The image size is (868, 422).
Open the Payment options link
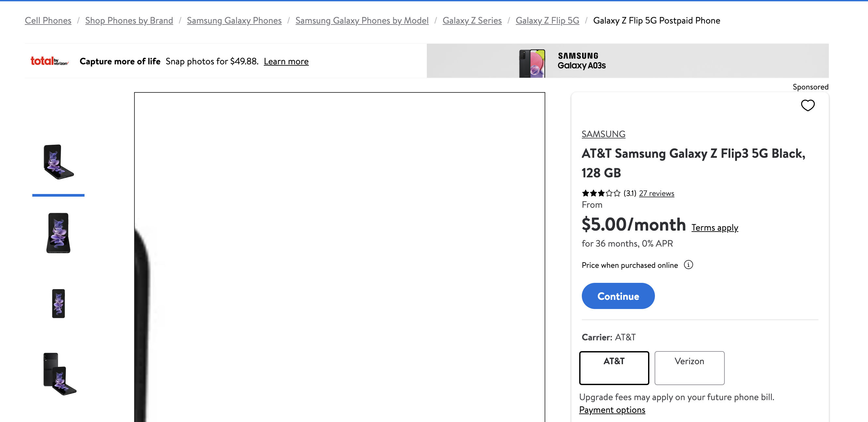(x=612, y=410)
